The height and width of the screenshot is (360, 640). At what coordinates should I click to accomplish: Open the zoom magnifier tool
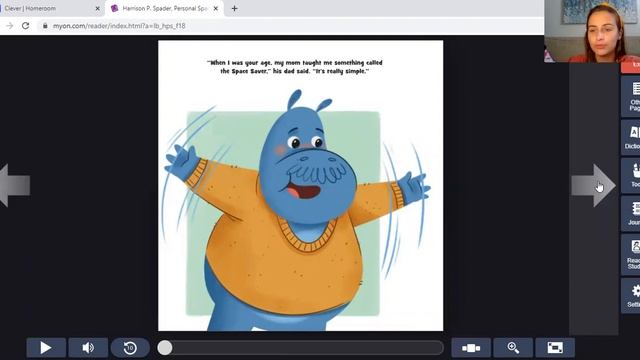click(x=513, y=348)
